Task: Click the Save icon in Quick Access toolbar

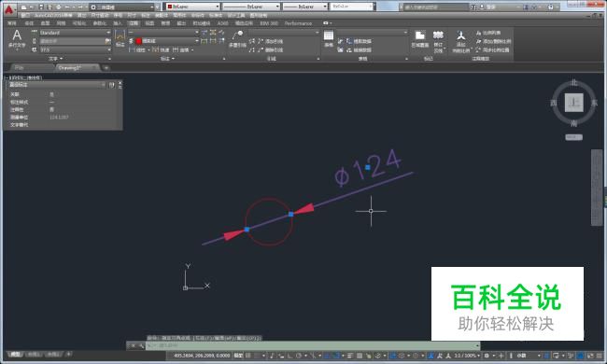Action: 41,7
